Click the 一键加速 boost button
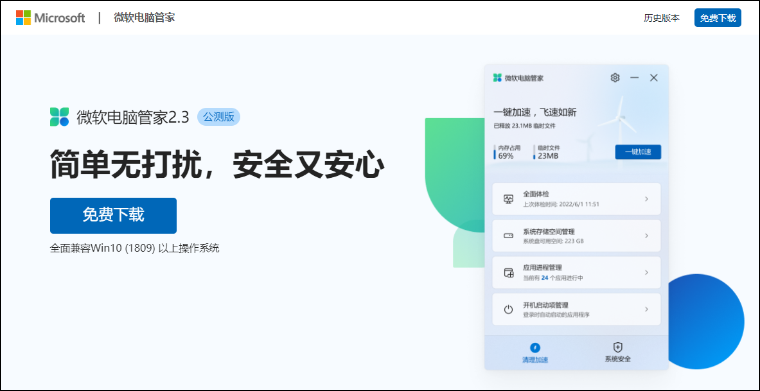 pos(638,152)
